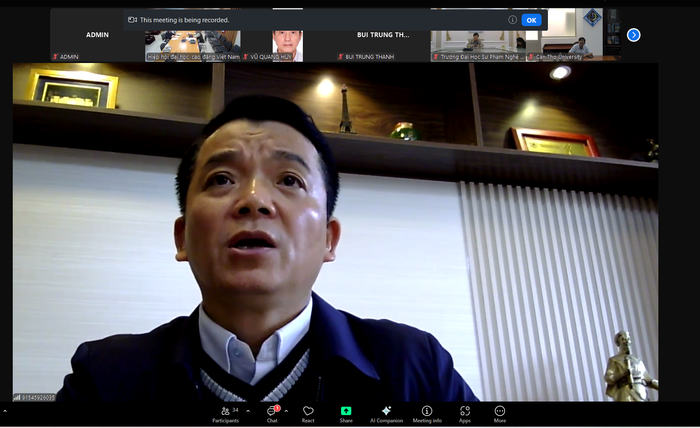
Task: Open AI Companion
Action: pyautogui.click(x=387, y=414)
